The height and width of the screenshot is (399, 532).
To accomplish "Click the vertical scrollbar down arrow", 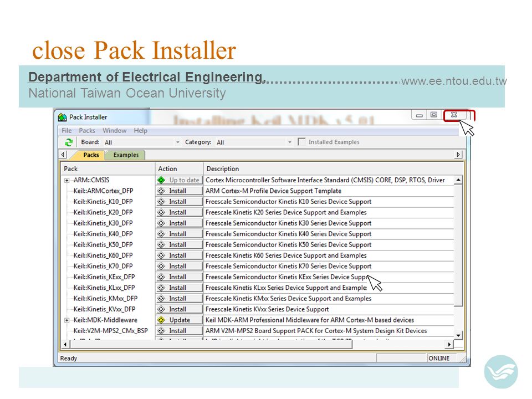I will coord(458,335).
